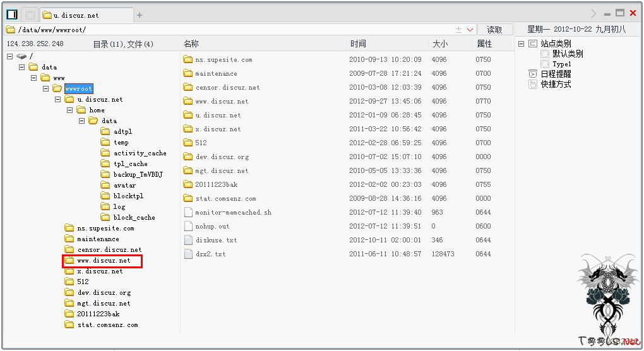The width and height of the screenshot is (644, 351).
Task: Collapse the root / tree node
Action: click(x=10, y=56)
